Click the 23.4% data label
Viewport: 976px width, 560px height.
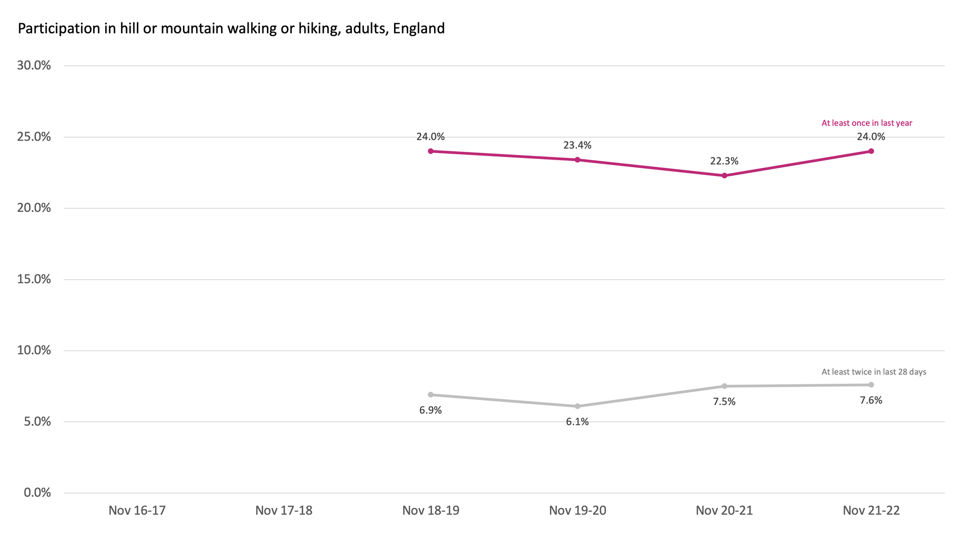[x=577, y=145]
